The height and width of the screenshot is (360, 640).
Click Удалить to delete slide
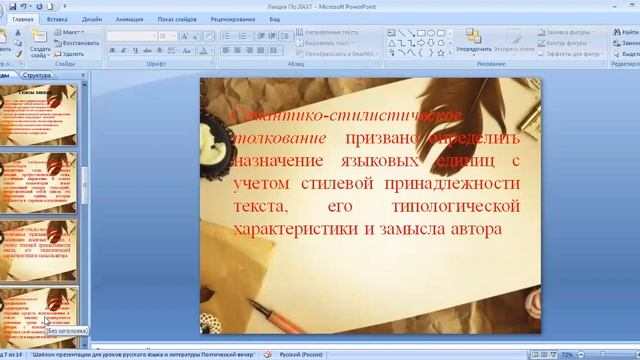pos(69,53)
